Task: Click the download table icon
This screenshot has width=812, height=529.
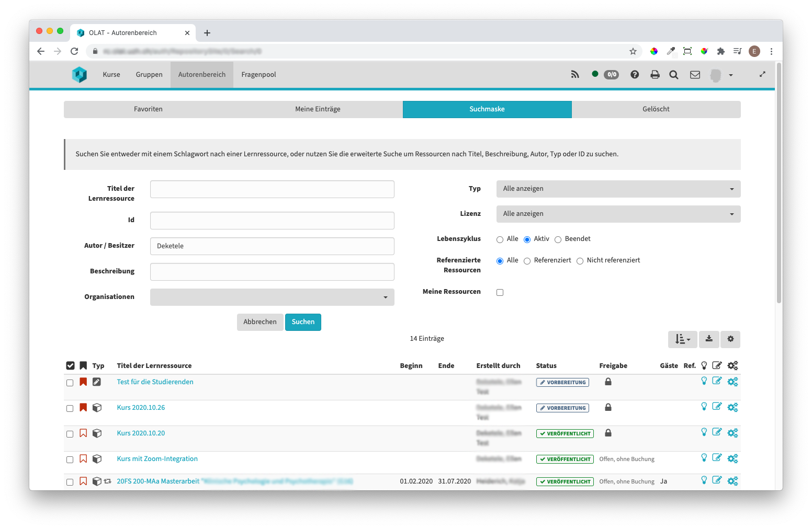Action: (709, 339)
